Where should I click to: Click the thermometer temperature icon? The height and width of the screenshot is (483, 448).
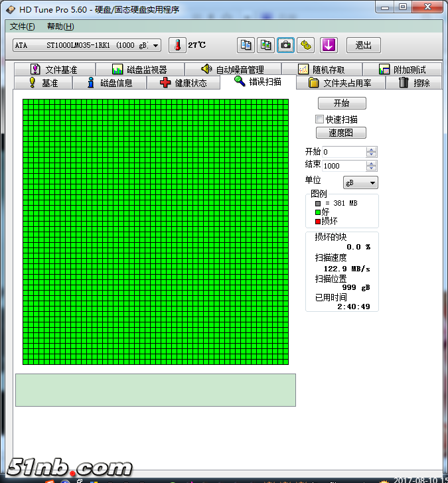click(177, 45)
